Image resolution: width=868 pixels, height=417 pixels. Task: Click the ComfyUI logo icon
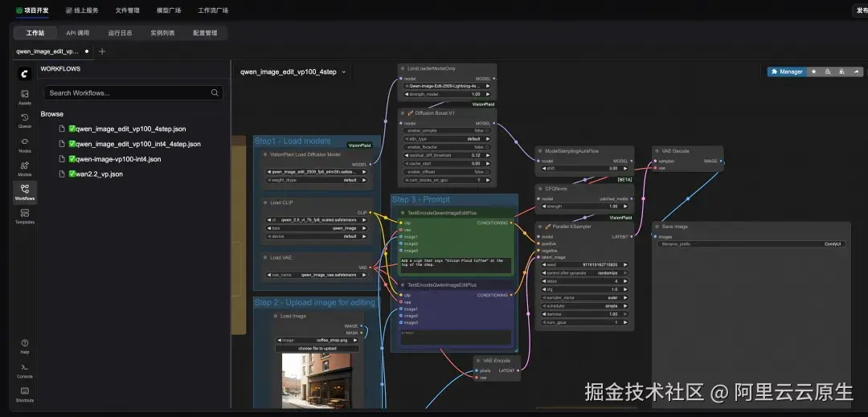(24, 74)
